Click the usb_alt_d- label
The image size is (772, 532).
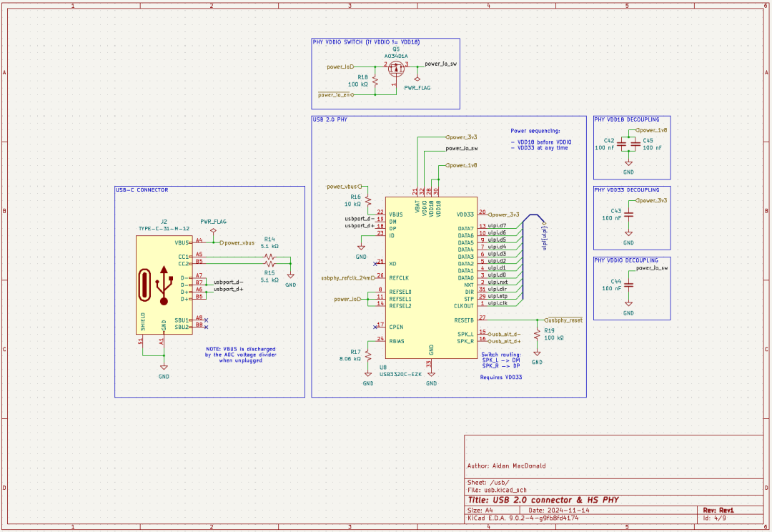(505, 335)
